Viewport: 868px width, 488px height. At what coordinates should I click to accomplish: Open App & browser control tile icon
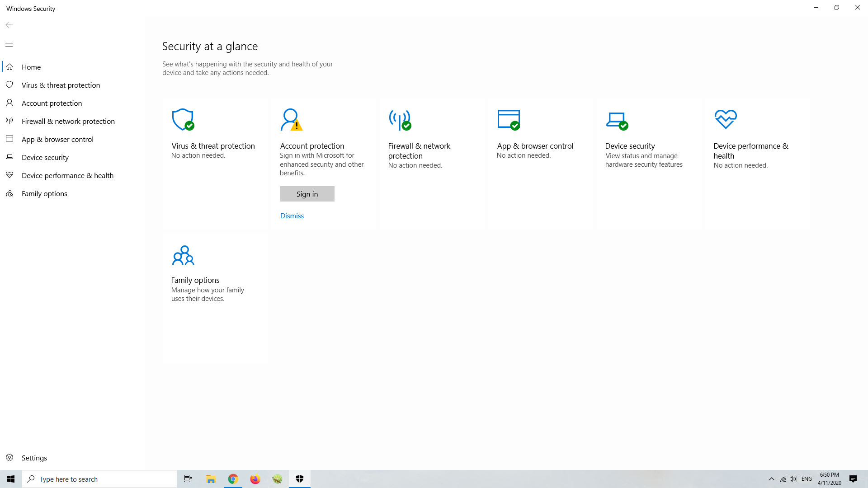pyautogui.click(x=509, y=120)
